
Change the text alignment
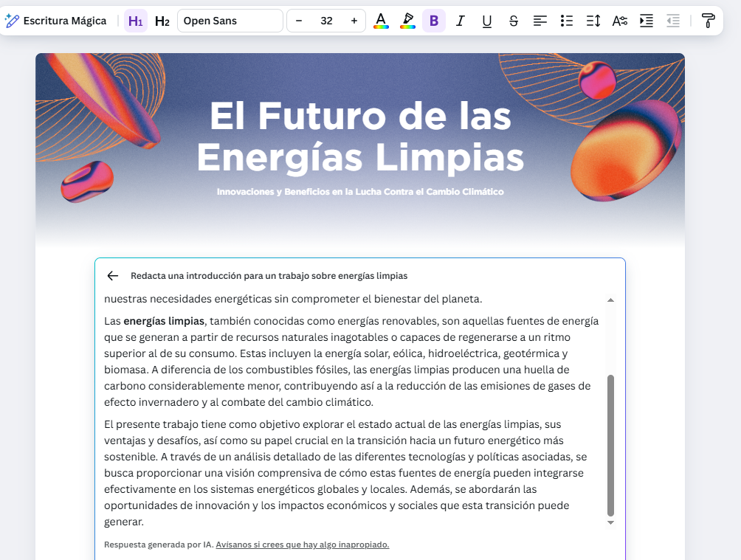pyautogui.click(x=540, y=21)
